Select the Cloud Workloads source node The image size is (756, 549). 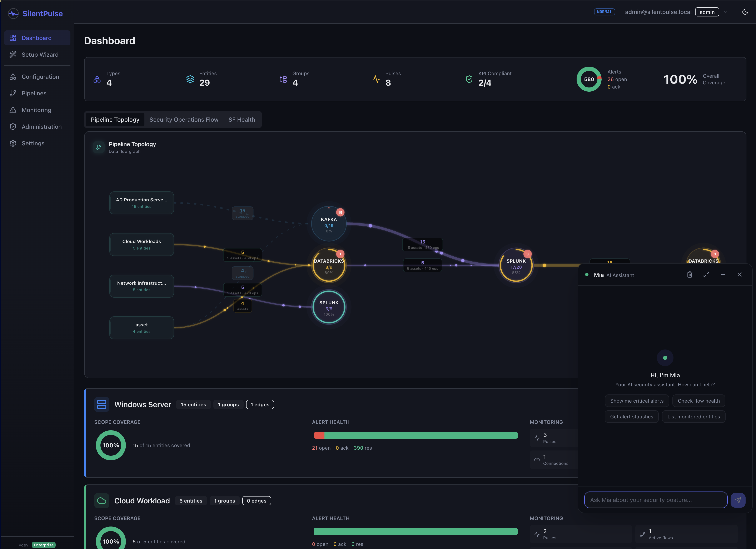[x=142, y=244]
